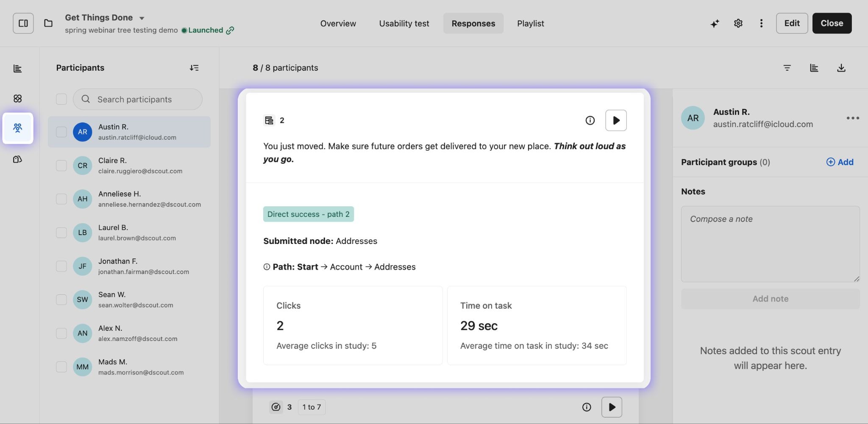Switch to the Usability test tab
The image size is (868, 424).
(x=404, y=23)
